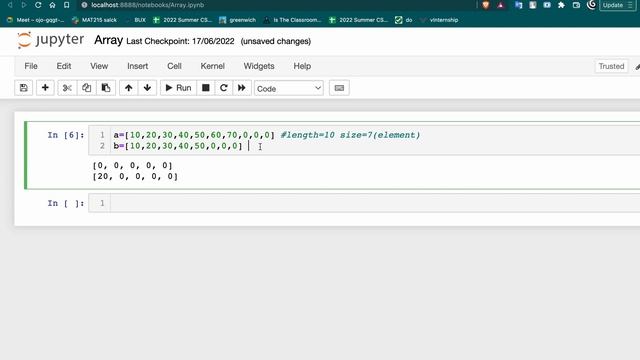The image size is (640, 360).
Task: Paste cells below icon
Action: tap(106, 88)
